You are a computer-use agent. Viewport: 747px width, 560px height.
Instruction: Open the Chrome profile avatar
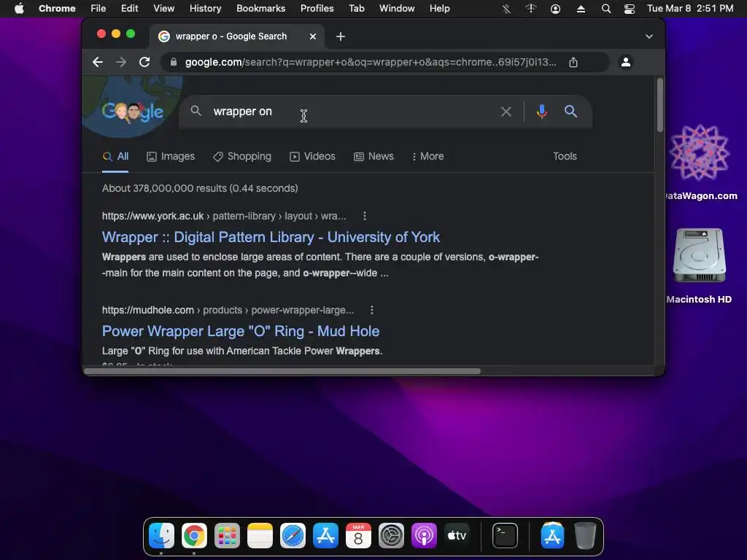point(625,62)
